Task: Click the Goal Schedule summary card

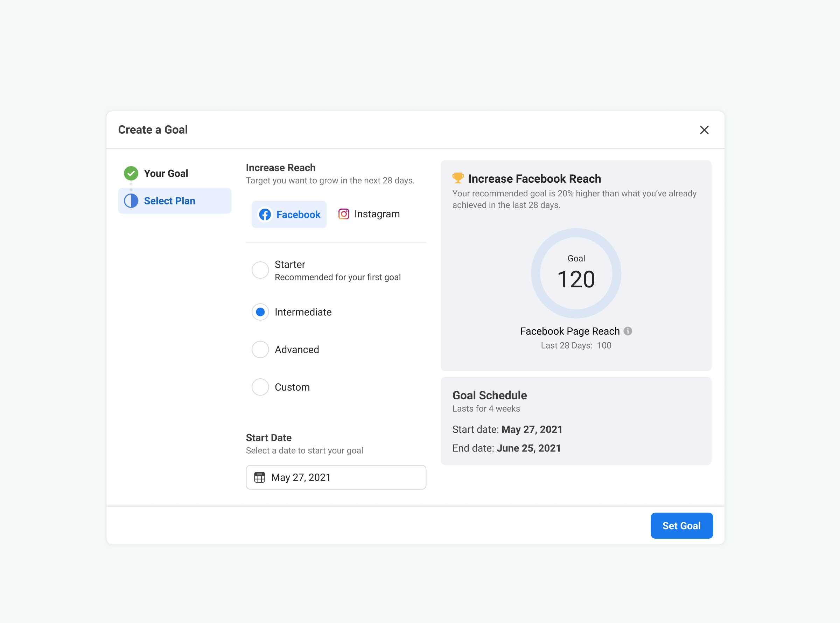Action: [576, 420]
